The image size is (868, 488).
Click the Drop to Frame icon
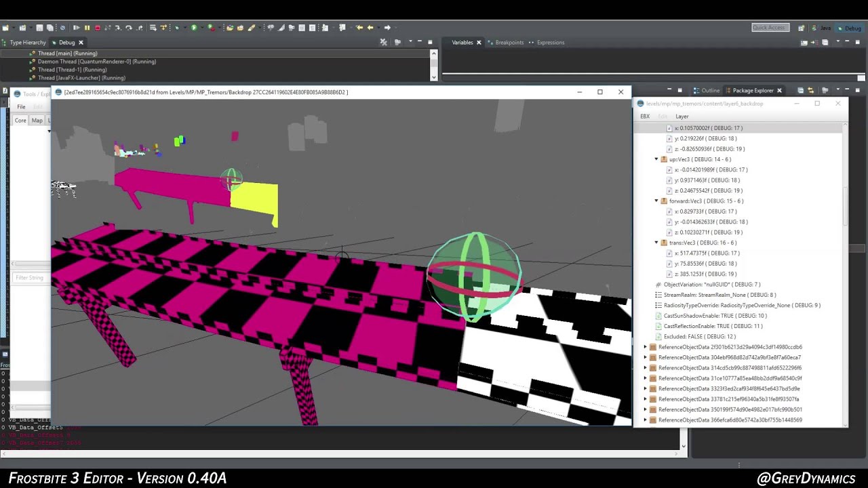[x=153, y=28]
